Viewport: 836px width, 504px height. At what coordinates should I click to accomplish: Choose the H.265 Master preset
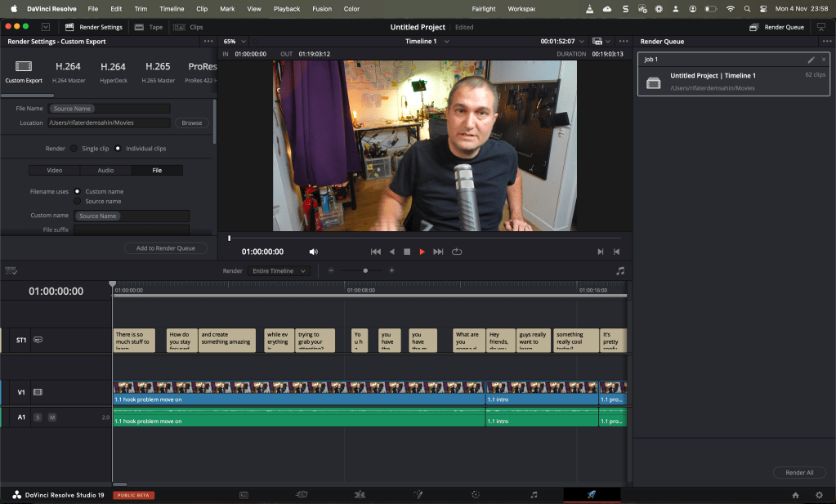158,71
